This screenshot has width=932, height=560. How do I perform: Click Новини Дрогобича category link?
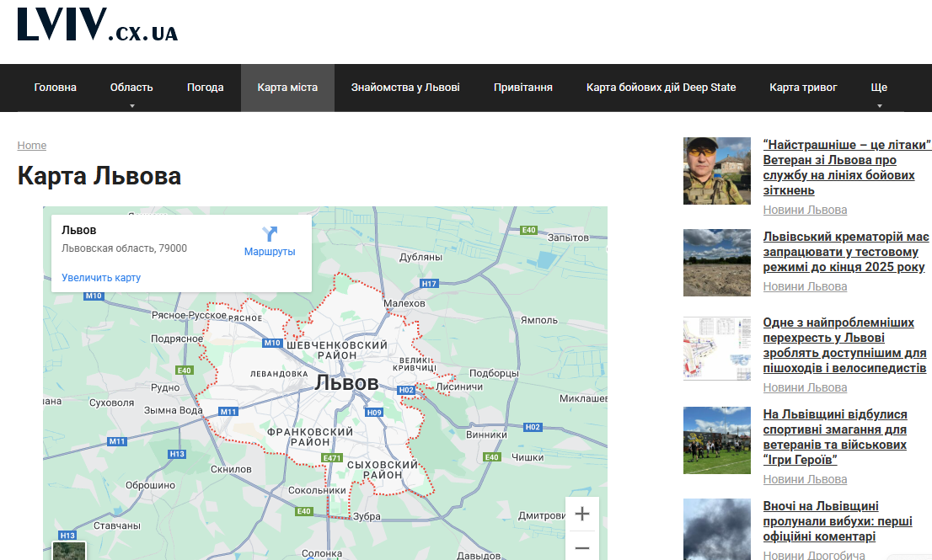814,555
